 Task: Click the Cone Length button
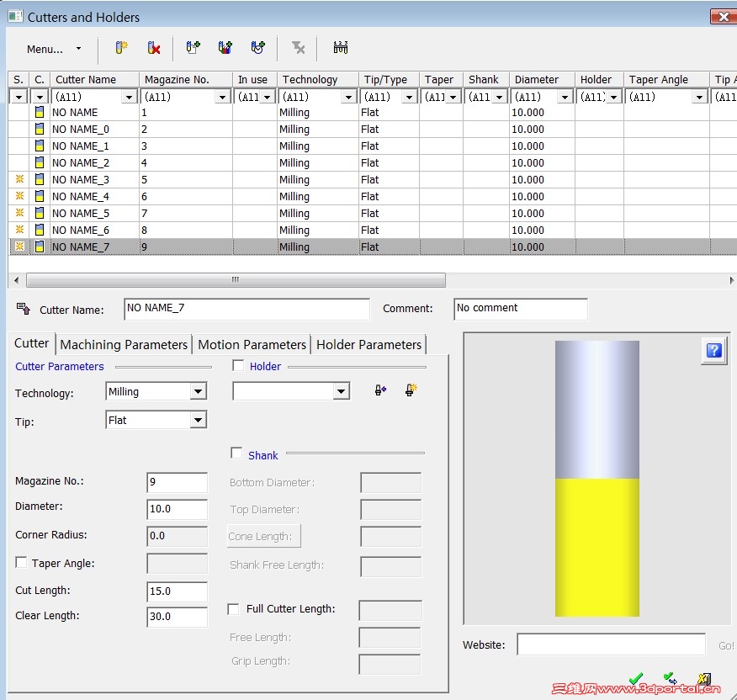click(264, 537)
